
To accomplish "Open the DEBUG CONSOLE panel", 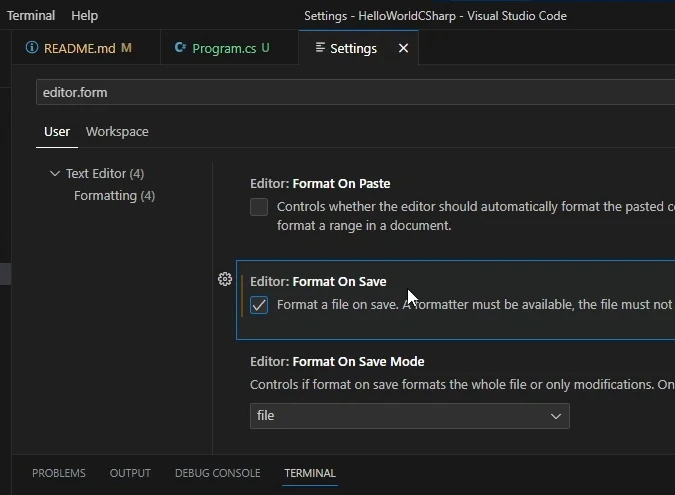I will pos(217,473).
